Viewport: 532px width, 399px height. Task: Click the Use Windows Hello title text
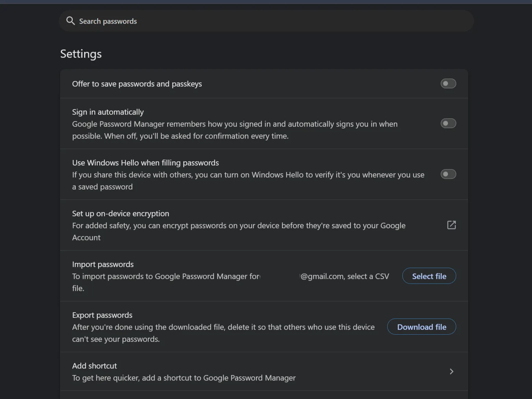click(145, 163)
